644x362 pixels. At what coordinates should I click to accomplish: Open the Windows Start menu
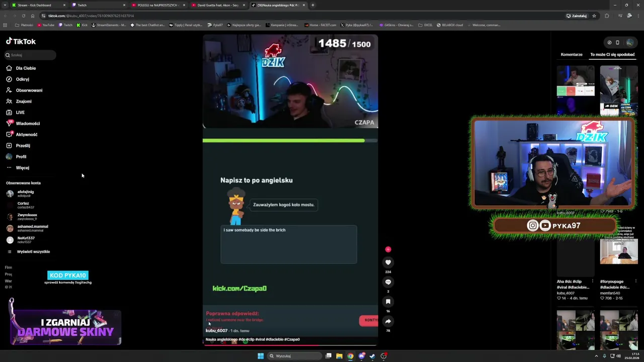pyautogui.click(x=261, y=356)
